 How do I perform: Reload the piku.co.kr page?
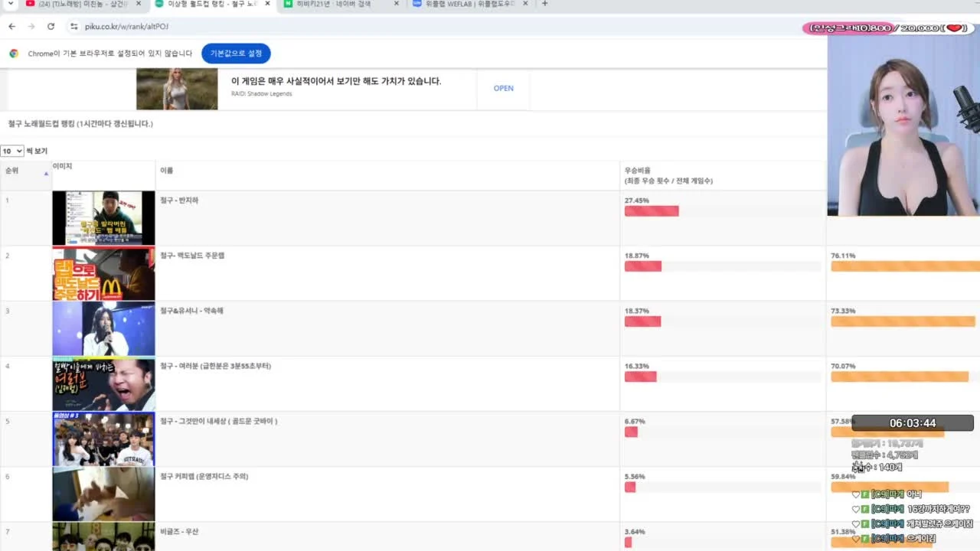(x=51, y=26)
